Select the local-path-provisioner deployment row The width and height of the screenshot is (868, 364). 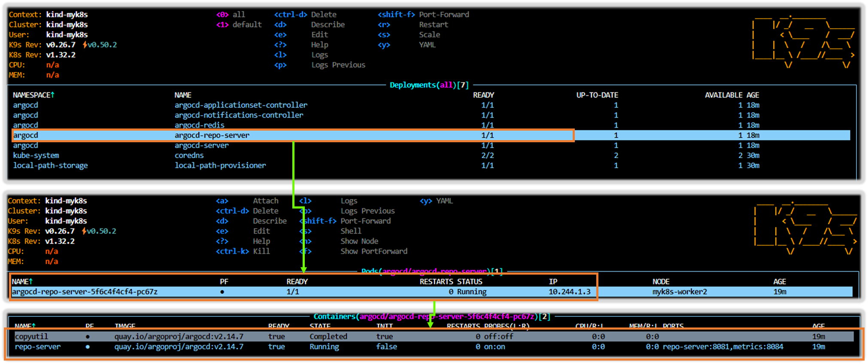[431, 165]
